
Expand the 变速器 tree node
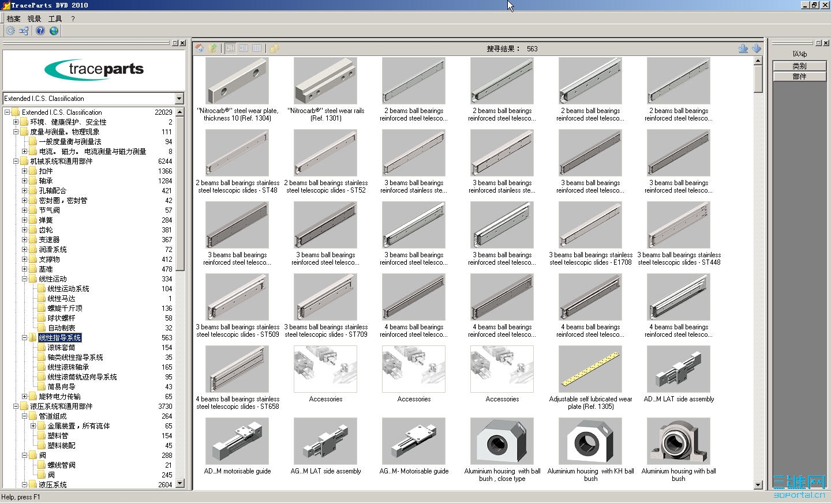[x=25, y=240]
